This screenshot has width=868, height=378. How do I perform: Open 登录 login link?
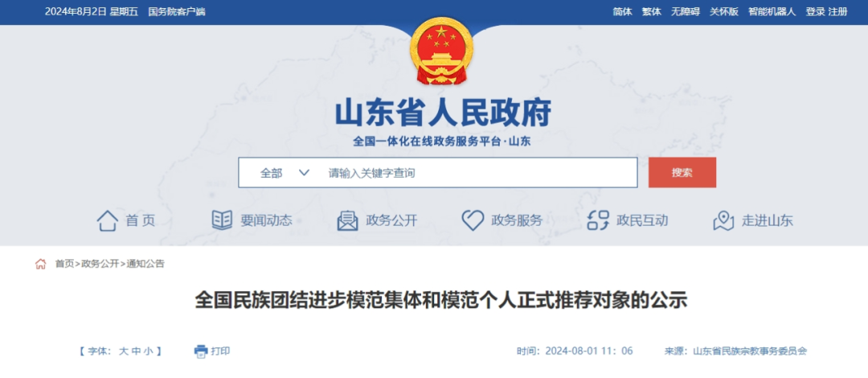click(816, 11)
